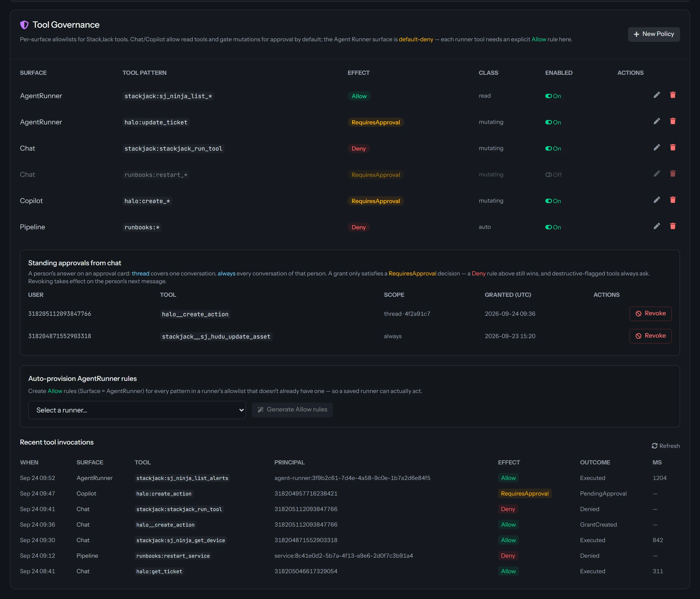
Task: Click the TOOL PATTERN column header
Action: (144, 73)
